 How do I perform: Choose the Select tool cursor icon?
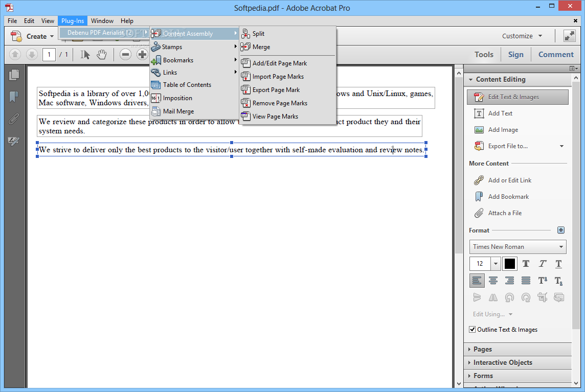(x=85, y=55)
